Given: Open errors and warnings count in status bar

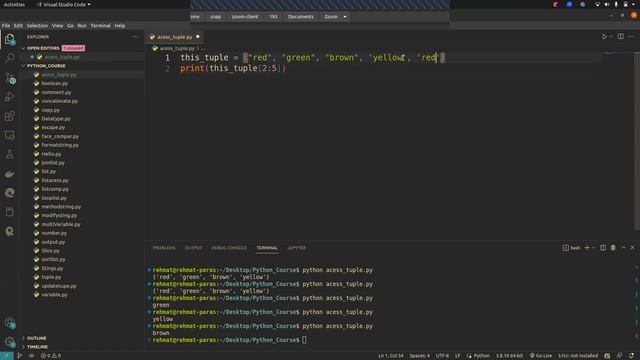Looking at the screenshot, I should (51, 356).
